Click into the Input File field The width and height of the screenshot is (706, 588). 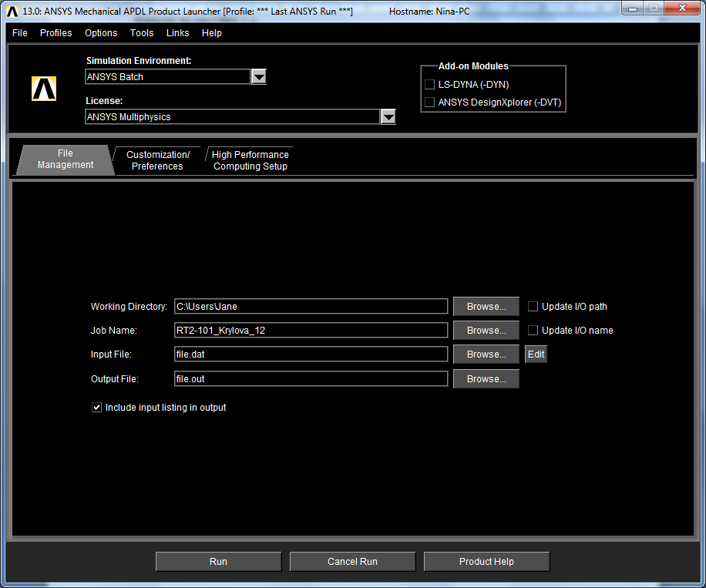311,354
